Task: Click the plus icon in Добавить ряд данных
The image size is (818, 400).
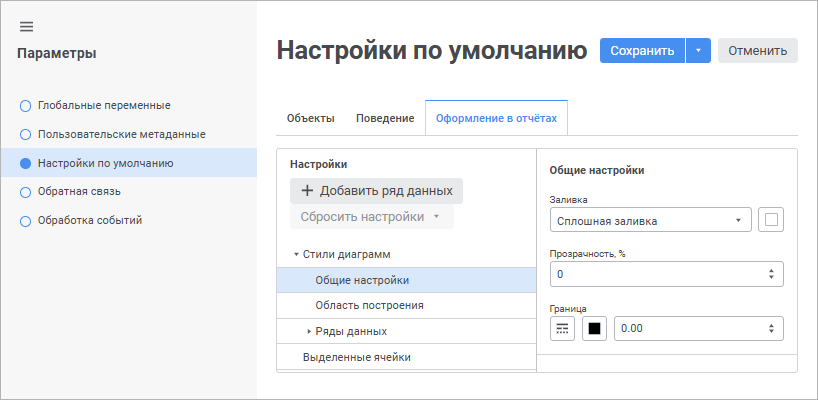Action: click(307, 191)
